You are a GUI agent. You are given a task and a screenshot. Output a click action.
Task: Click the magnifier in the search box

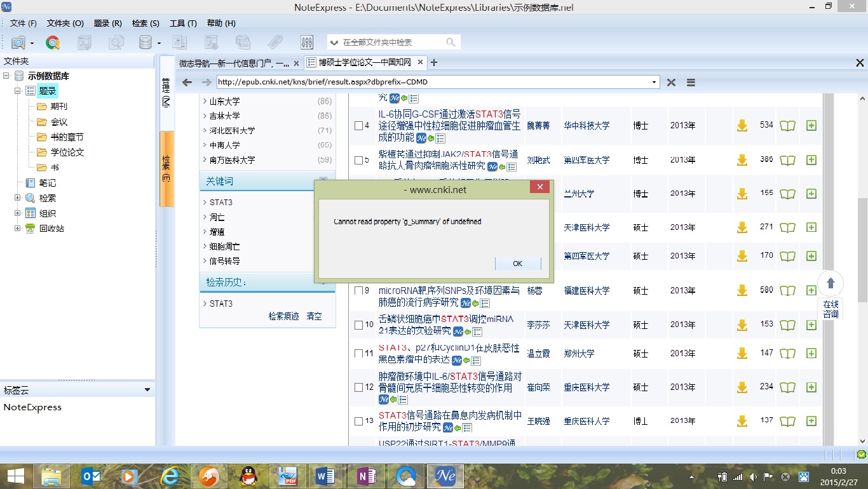(x=451, y=42)
